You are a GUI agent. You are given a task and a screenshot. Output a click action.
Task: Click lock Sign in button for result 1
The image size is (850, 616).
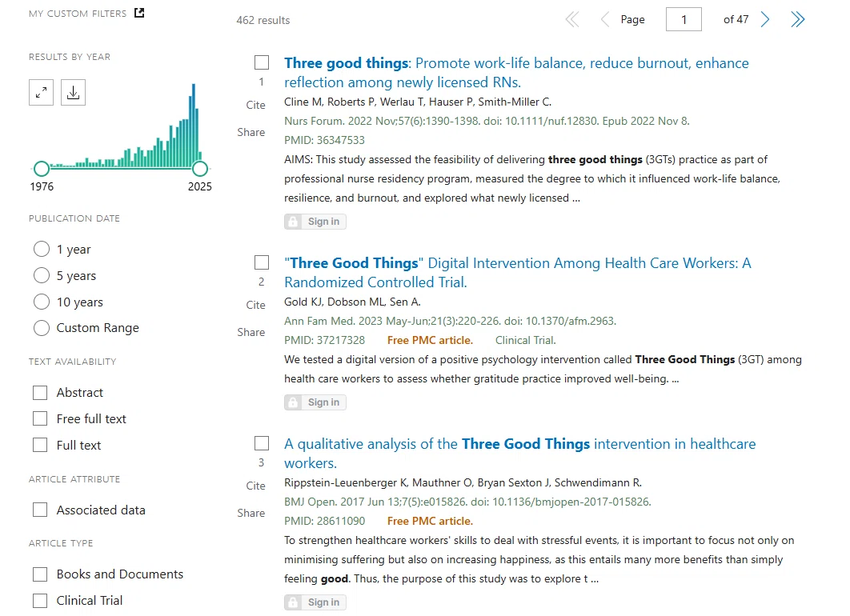[x=315, y=222]
